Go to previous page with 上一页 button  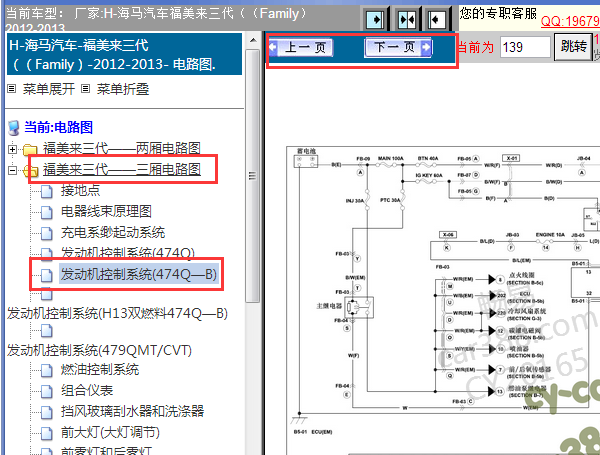301,47
